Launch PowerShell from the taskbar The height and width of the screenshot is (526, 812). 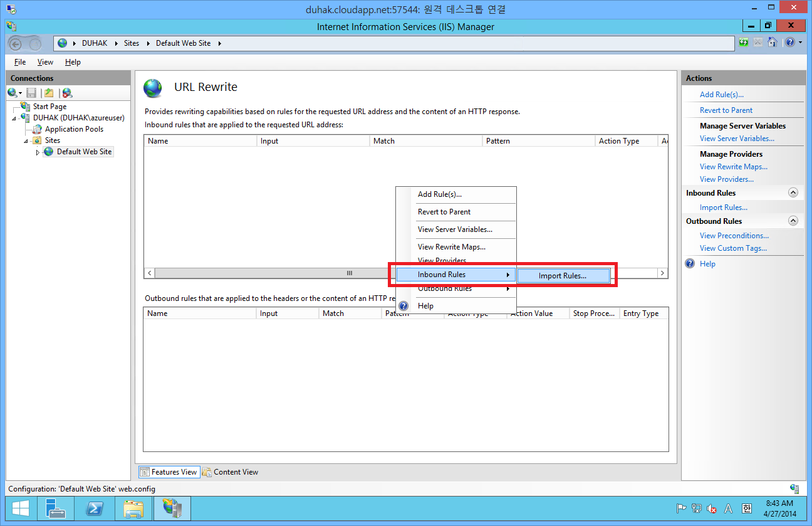click(95, 508)
